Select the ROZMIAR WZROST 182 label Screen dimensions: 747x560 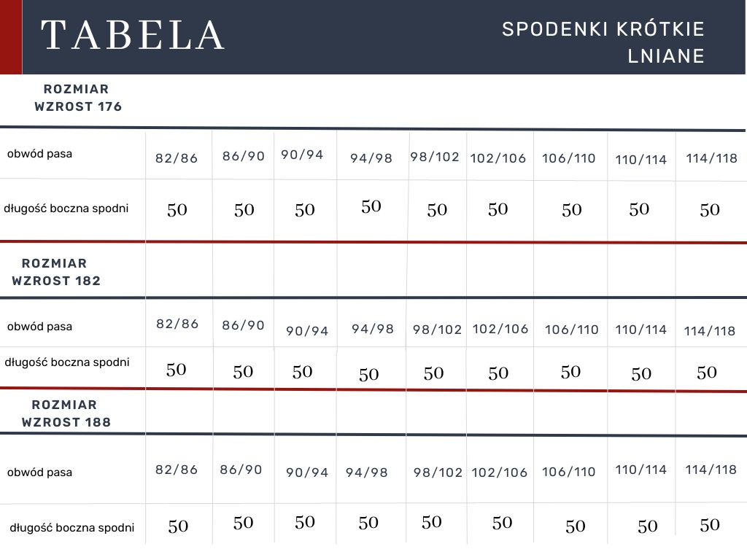pyautogui.click(x=56, y=272)
